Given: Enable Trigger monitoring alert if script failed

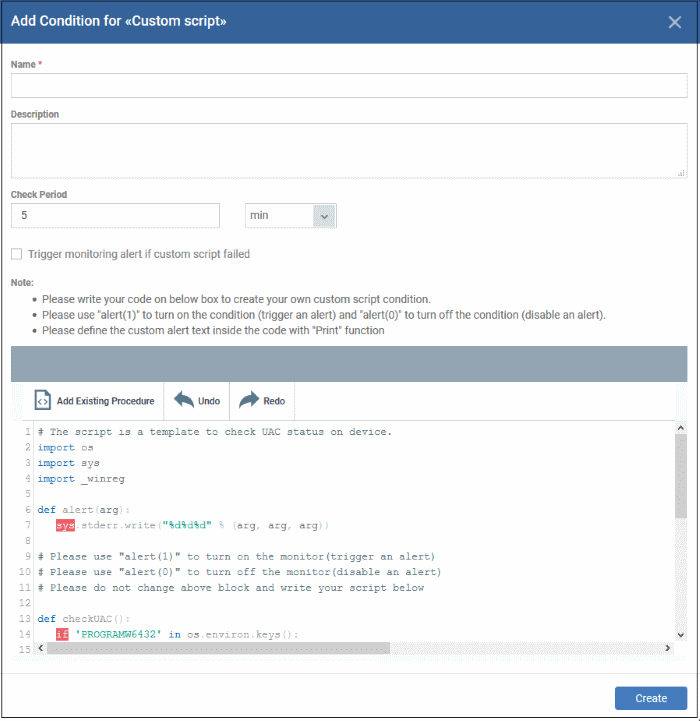Looking at the screenshot, I should tap(17, 254).
